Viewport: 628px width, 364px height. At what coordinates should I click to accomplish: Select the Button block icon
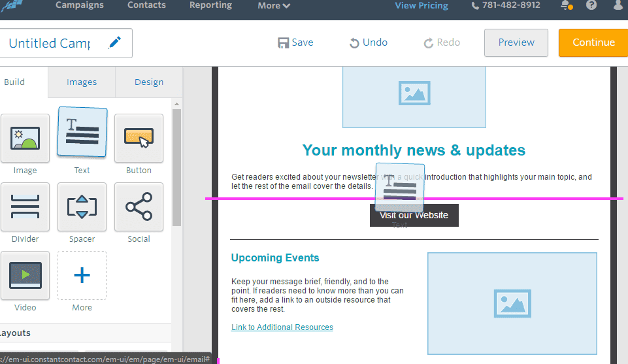(x=139, y=139)
